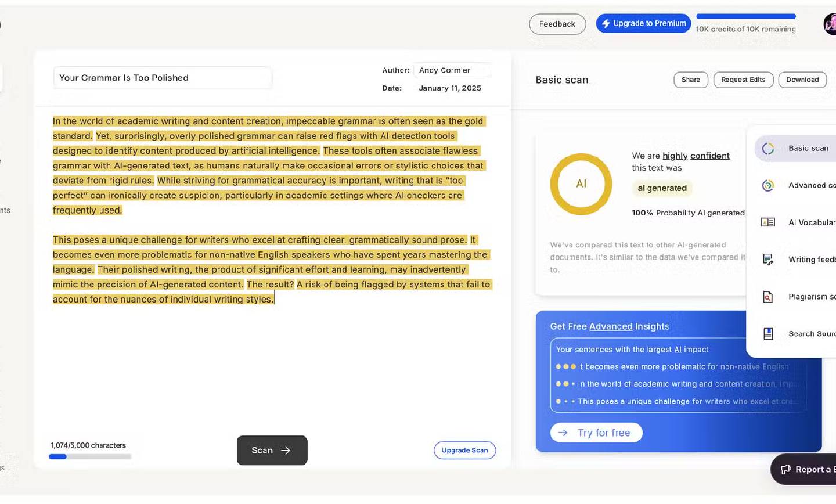Download the scan report
The width and height of the screenshot is (836, 504).
point(802,80)
